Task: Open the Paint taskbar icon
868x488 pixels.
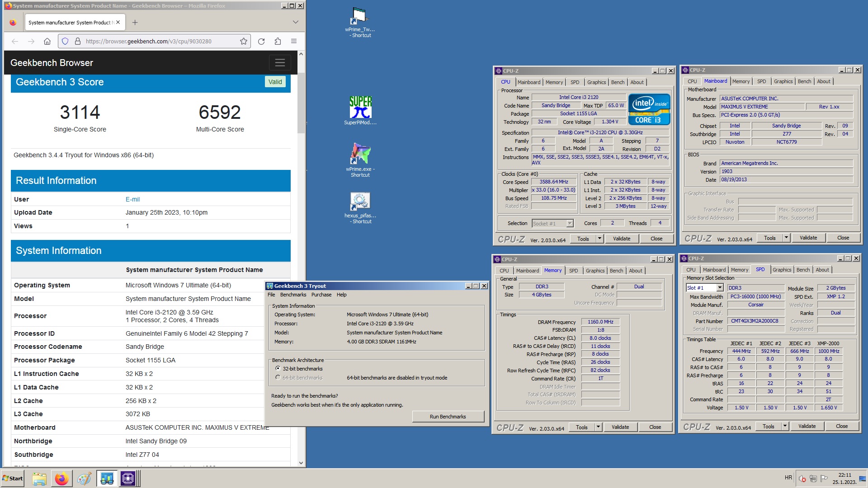Action: click(x=84, y=479)
